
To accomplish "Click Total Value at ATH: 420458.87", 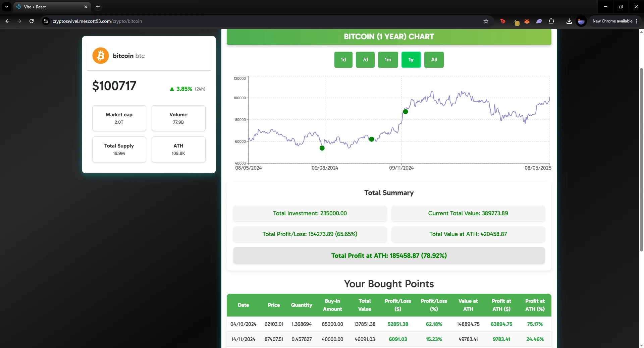I will tap(468, 234).
